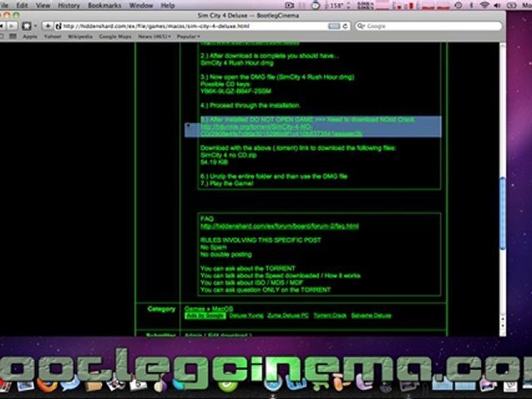The width and height of the screenshot is (532, 399).
Task: Expand the Popular bookmarks folder
Action: 188,37
